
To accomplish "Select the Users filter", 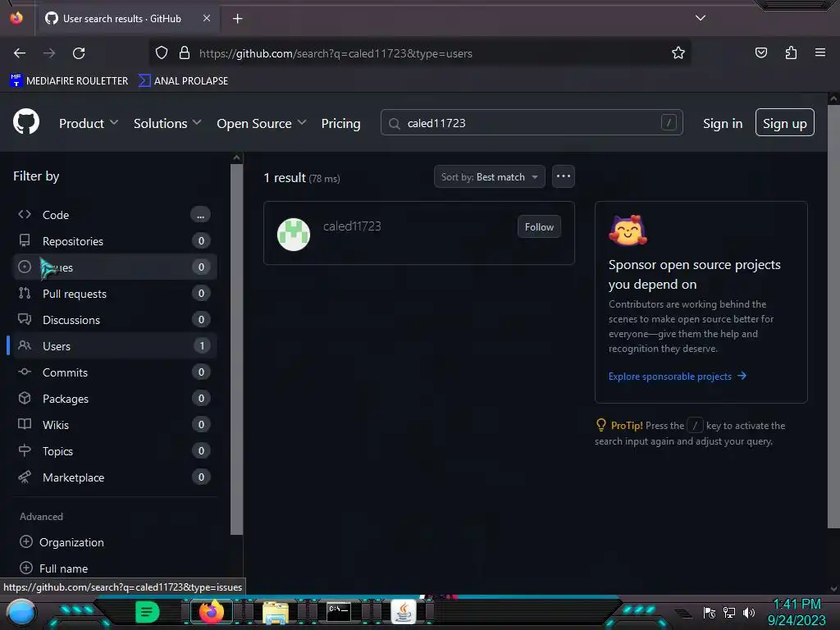I will (x=114, y=346).
